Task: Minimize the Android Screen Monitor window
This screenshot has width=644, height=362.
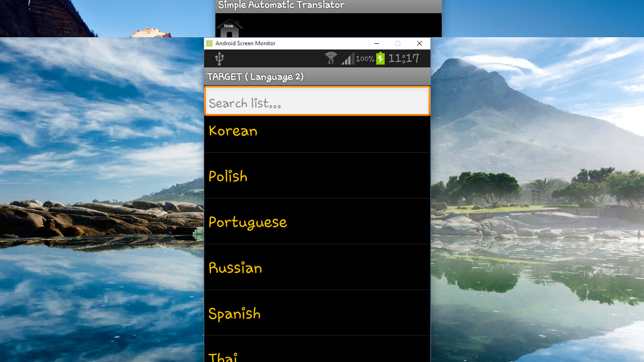Action: click(376, 43)
